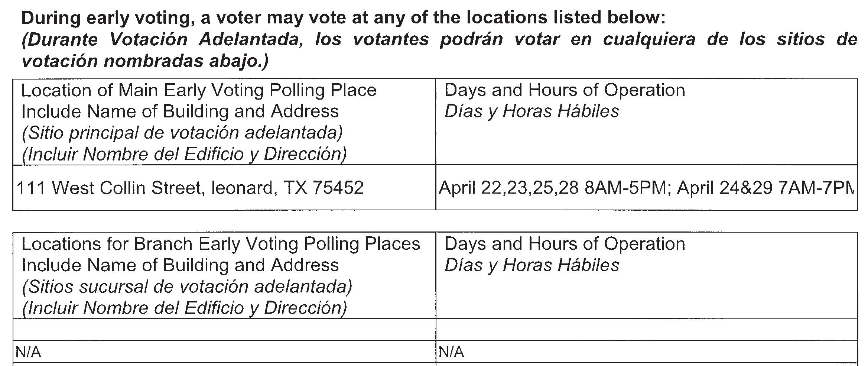Click the branch hours N/A cell

point(646,352)
